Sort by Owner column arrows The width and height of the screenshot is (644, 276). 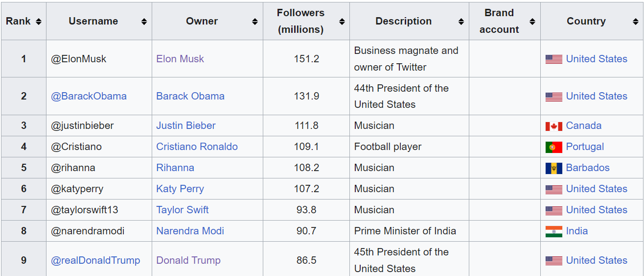255,22
